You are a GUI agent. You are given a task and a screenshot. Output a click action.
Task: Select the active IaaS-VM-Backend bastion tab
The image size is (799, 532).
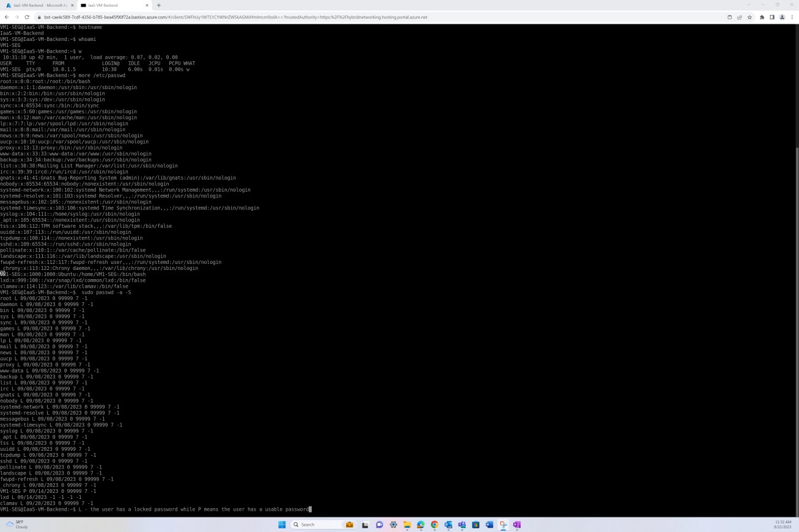click(110, 5)
